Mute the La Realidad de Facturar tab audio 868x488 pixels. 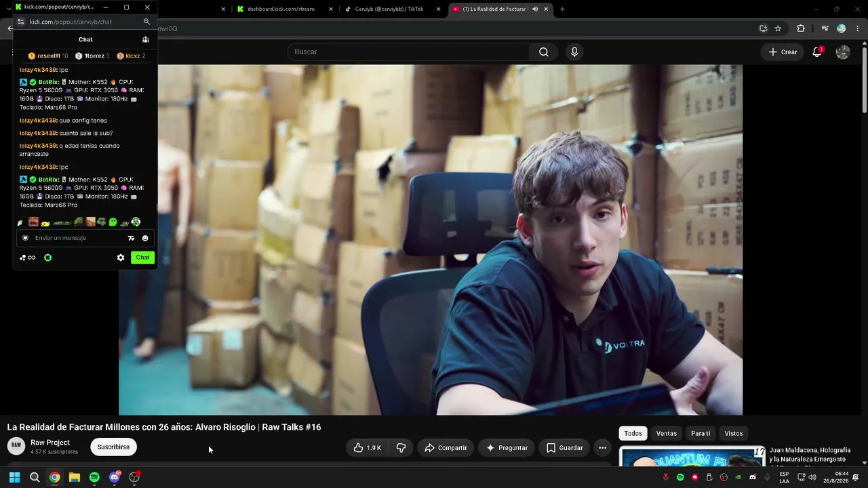(x=535, y=9)
